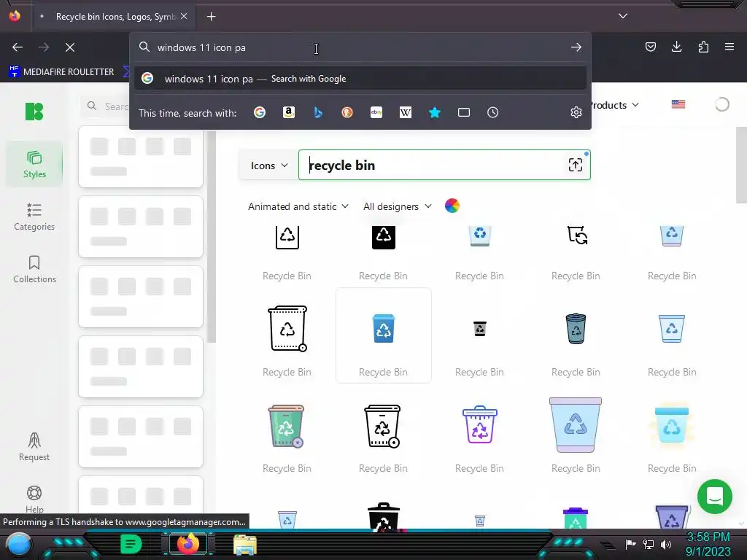
Task: Open the Pocket save icon
Action: (x=650, y=47)
